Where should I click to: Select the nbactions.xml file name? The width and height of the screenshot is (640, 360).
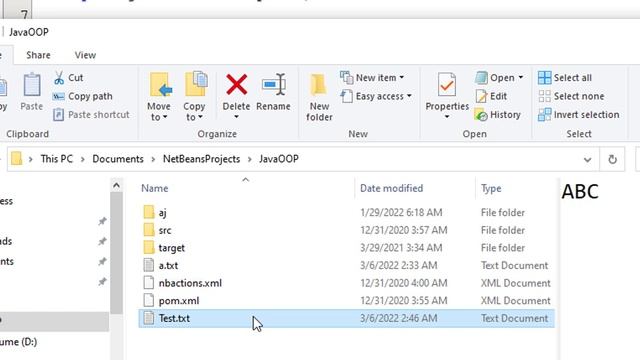click(x=190, y=283)
